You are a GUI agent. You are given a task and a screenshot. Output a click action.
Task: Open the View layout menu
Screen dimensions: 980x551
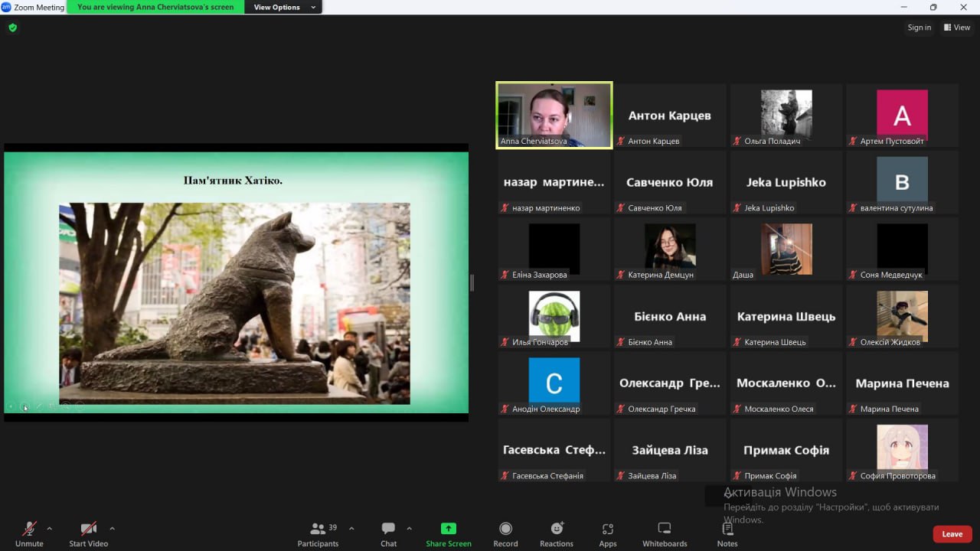click(957, 28)
